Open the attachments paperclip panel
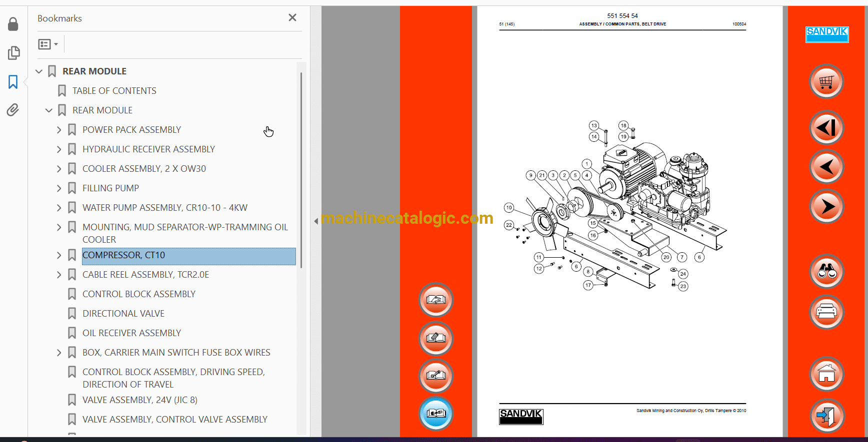Viewport: 868px width, 442px height. 13,110
